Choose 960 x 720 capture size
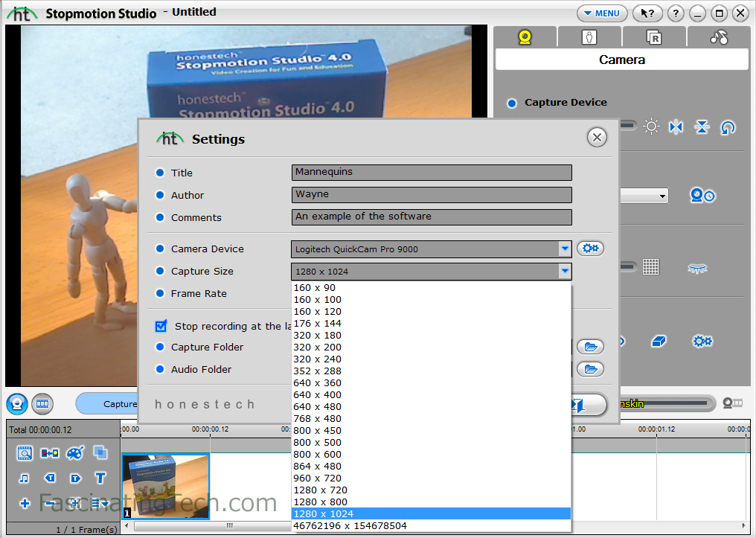Image resolution: width=756 pixels, height=538 pixels. [x=432, y=478]
